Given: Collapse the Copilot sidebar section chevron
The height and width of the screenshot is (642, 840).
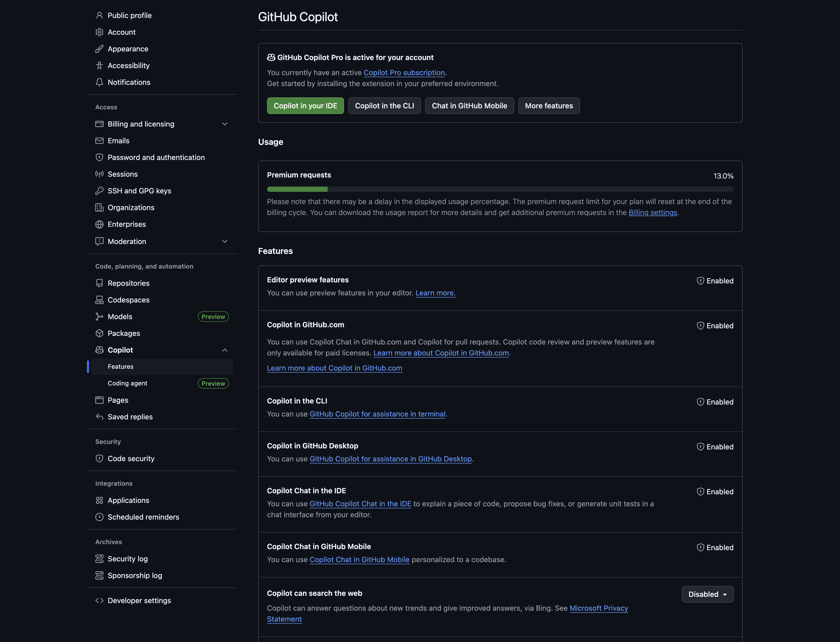Looking at the screenshot, I should pos(225,350).
